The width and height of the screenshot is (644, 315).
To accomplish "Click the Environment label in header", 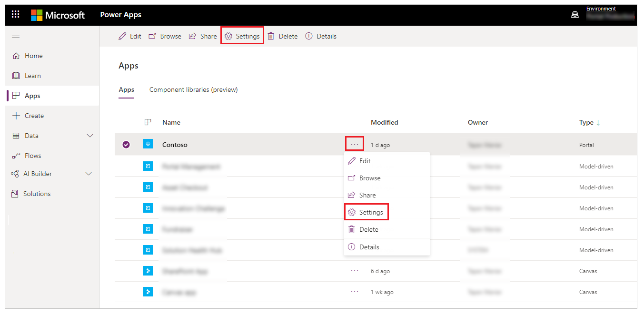I will (x=601, y=9).
